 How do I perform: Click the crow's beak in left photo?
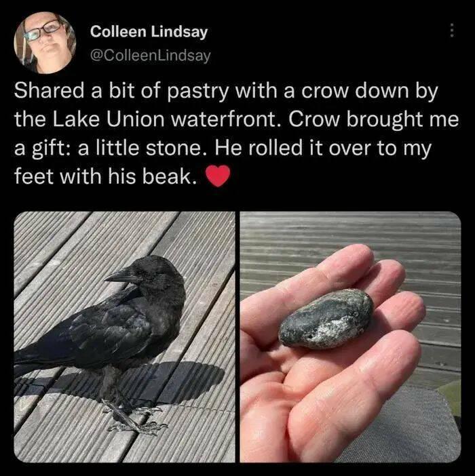point(118,275)
